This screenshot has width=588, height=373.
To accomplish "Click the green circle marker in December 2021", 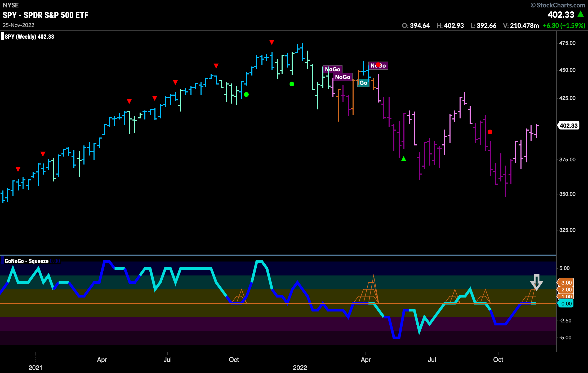I will pyautogui.click(x=292, y=84).
